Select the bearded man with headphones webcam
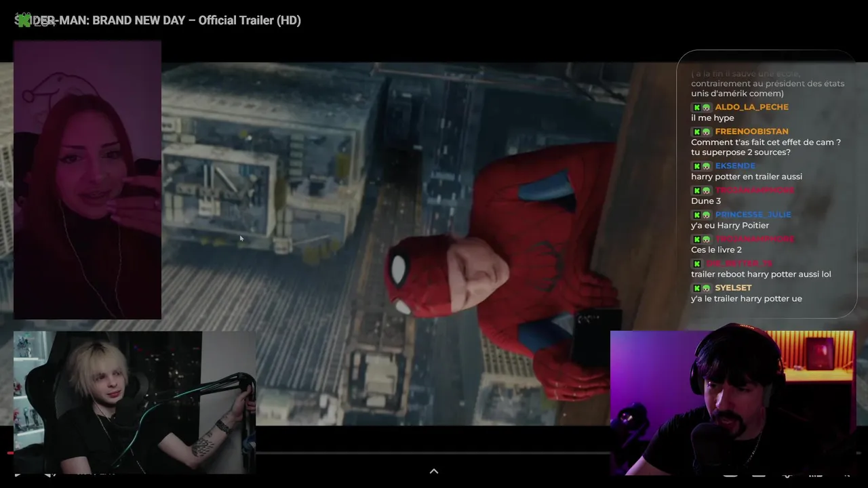 (x=732, y=403)
